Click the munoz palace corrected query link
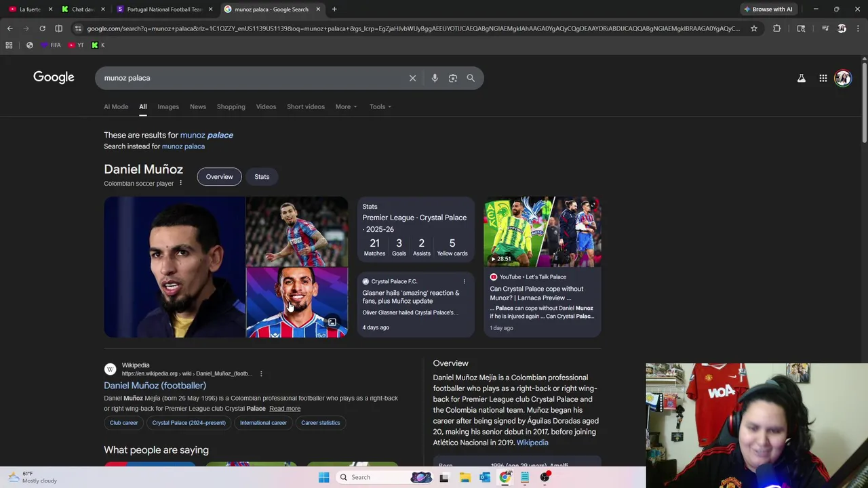 207,135
